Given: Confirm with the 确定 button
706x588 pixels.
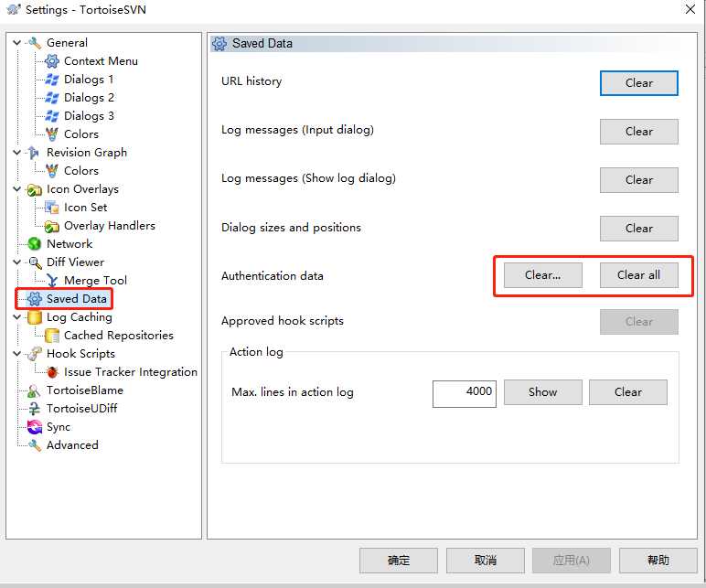Looking at the screenshot, I should point(399,561).
